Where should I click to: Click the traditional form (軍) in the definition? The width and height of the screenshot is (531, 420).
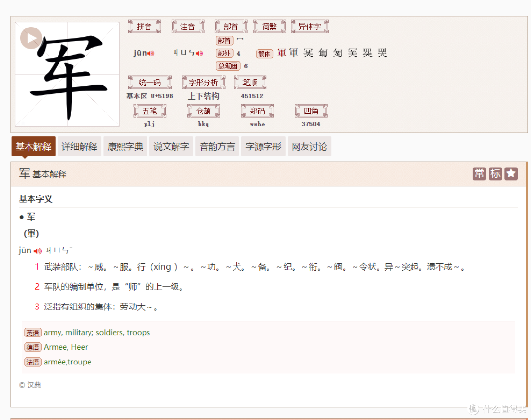tap(31, 233)
